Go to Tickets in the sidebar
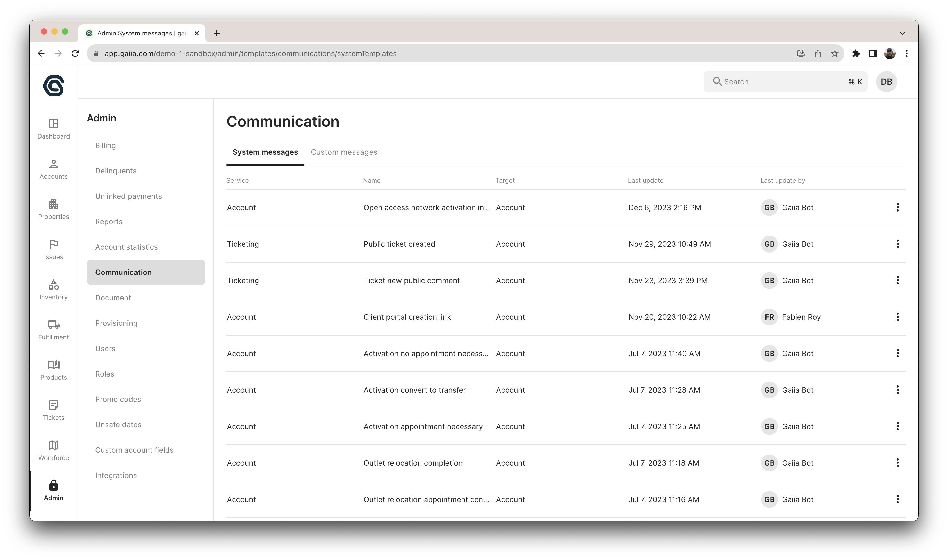 coord(54,410)
